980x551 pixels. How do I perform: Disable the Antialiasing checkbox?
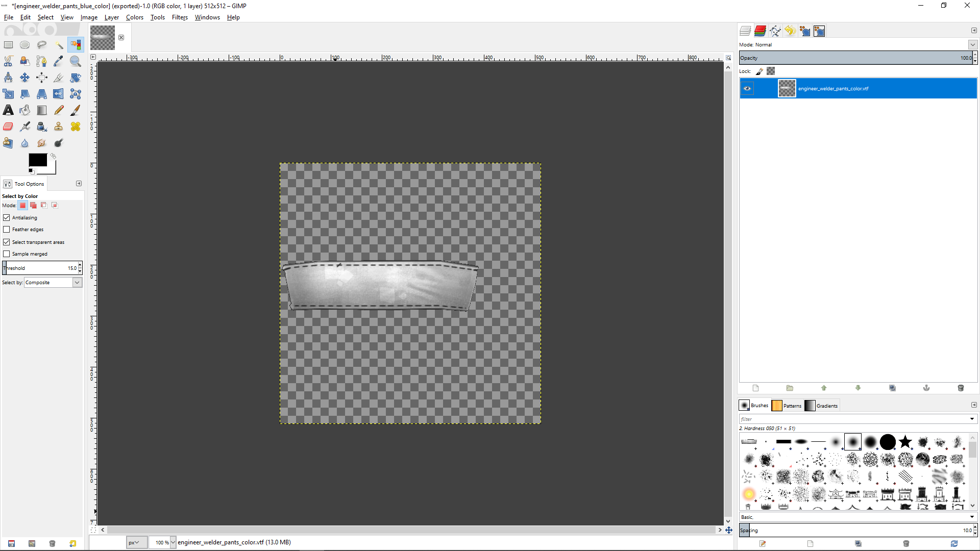click(x=7, y=218)
